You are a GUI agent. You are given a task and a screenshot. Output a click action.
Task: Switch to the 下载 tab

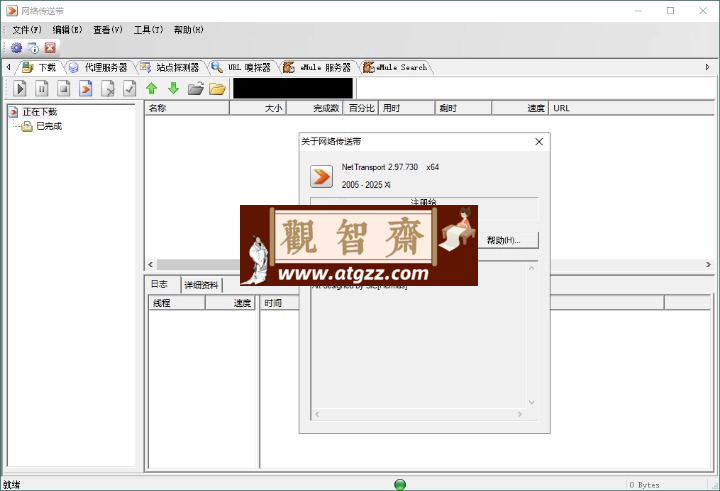[40, 68]
